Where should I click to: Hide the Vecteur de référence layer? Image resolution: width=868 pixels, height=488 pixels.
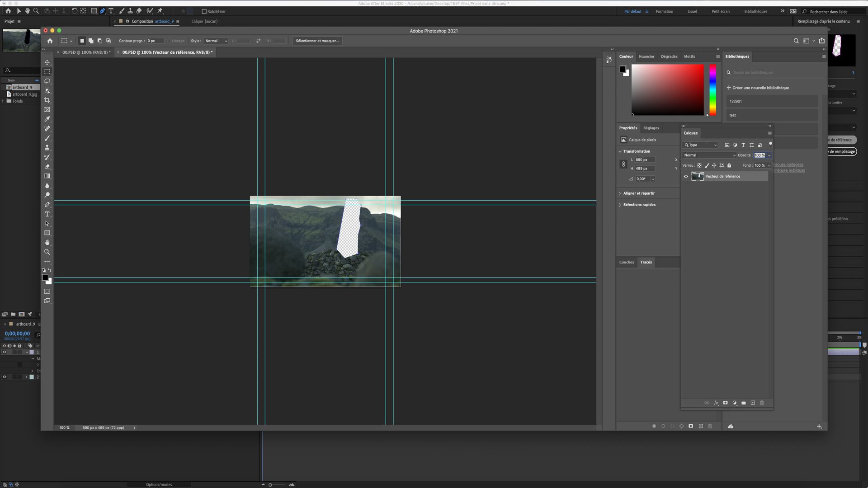pyautogui.click(x=685, y=176)
